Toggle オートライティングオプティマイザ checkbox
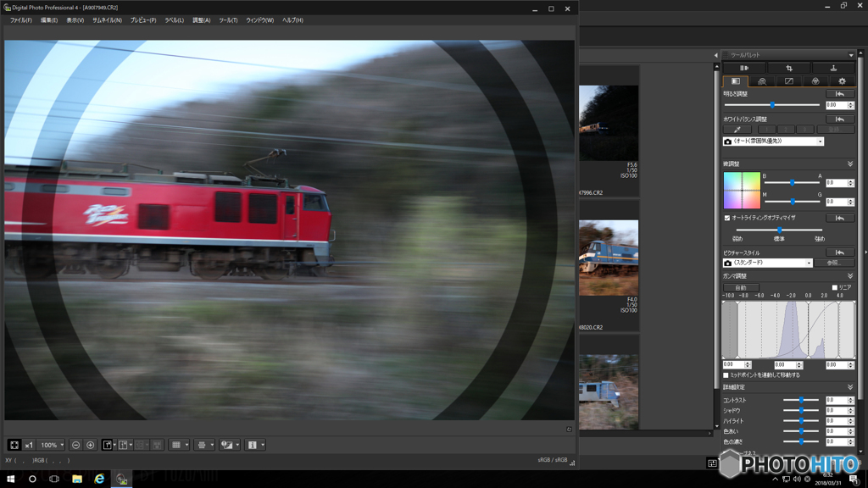The width and height of the screenshot is (868, 488). click(x=726, y=218)
